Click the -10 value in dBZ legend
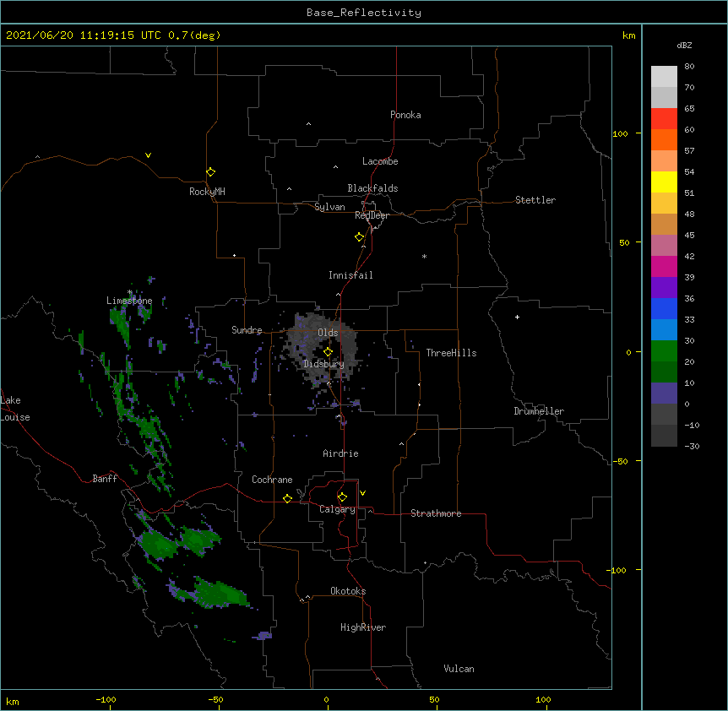This screenshot has height=711, width=728. [x=692, y=425]
